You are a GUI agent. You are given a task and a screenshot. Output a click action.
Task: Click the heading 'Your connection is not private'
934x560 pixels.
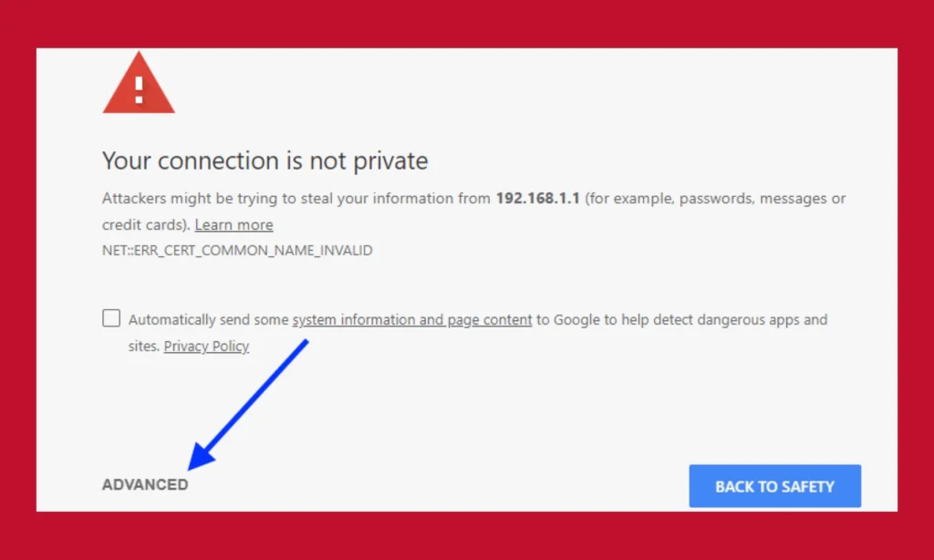tap(265, 161)
